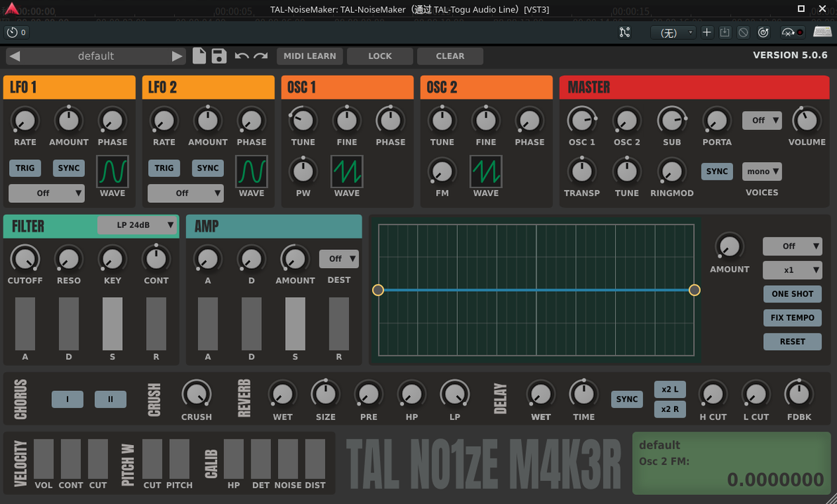Open the envelope x1 speed dropdown
The width and height of the screenshot is (837, 504).
(x=792, y=270)
